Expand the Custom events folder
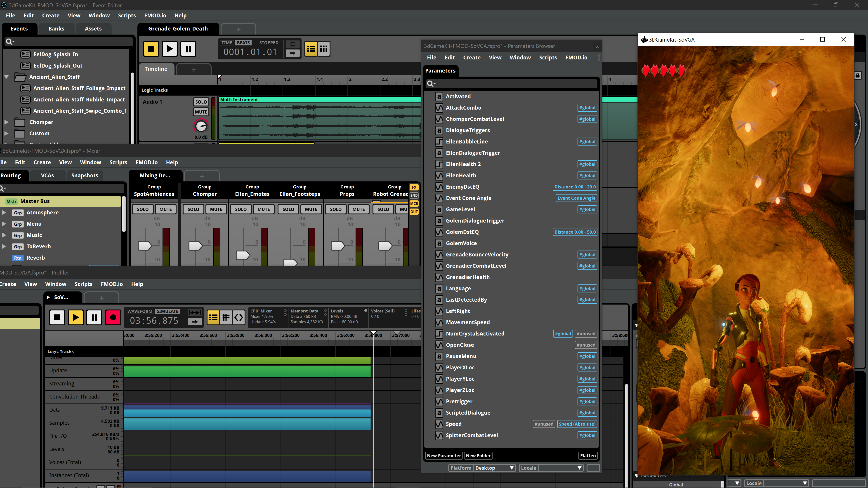868x488 pixels. point(6,133)
